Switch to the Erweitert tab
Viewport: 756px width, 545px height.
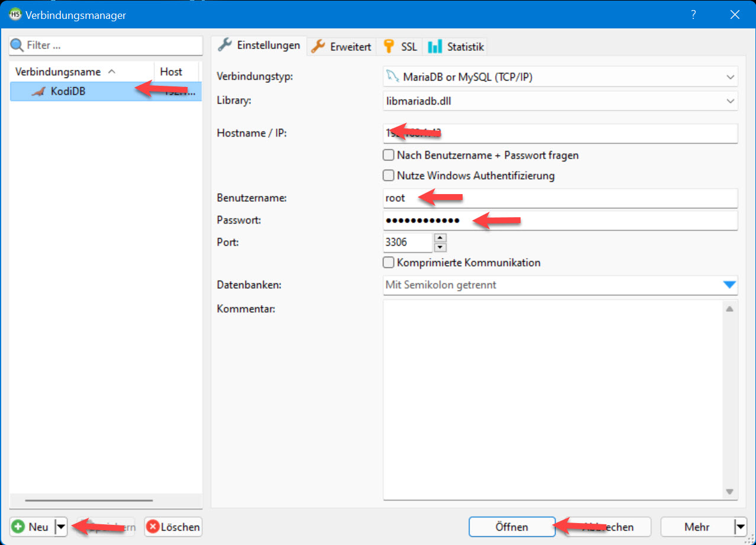[342, 47]
